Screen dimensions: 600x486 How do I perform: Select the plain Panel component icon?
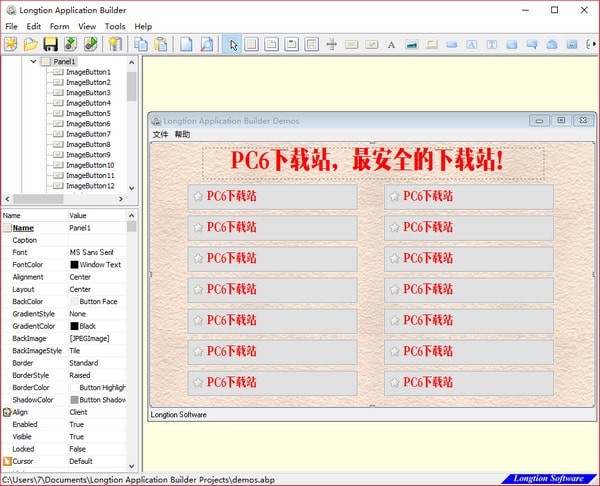pyautogui.click(x=251, y=44)
